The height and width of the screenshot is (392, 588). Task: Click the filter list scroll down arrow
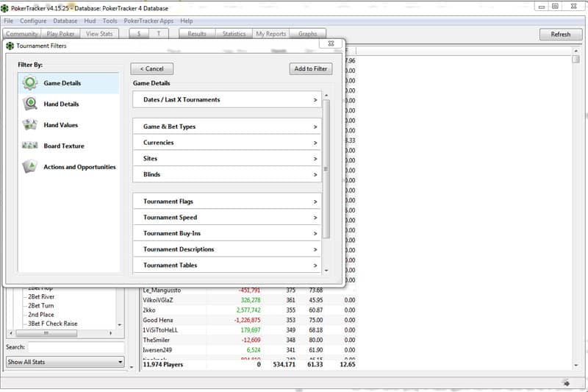pos(326,271)
